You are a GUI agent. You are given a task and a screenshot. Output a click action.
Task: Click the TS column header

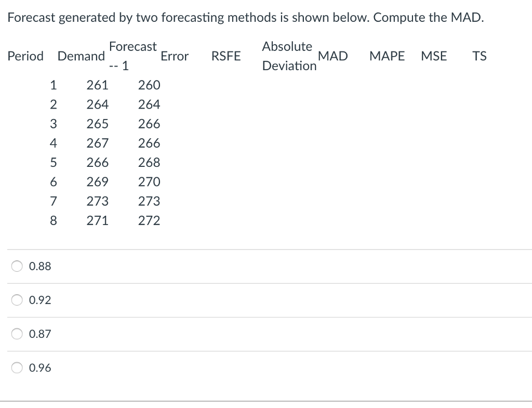(480, 56)
